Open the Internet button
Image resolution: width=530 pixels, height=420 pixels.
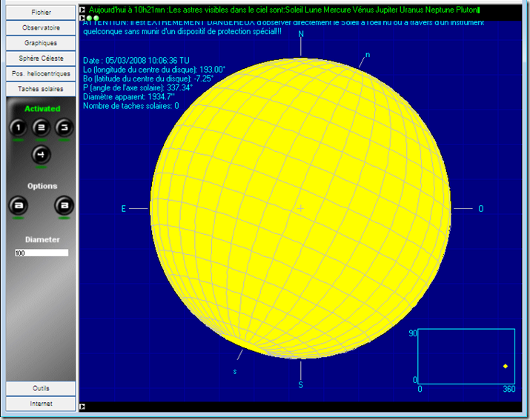pyautogui.click(x=41, y=404)
